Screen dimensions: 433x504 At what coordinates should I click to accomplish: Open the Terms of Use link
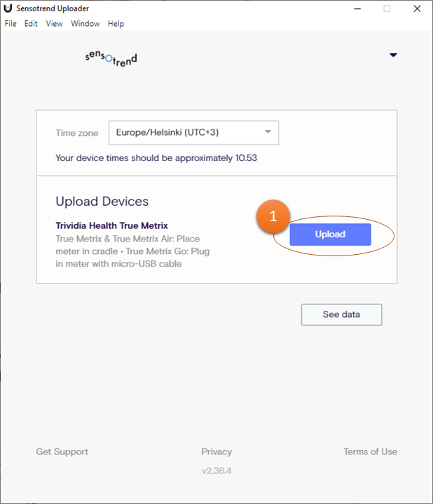click(x=370, y=451)
